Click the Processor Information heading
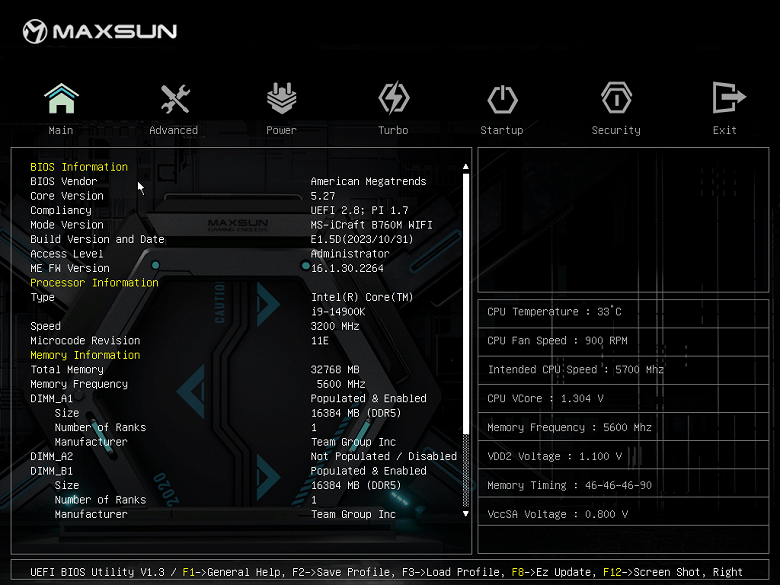Image resolution: width=780 pixels, height=585 pixels. click(x=95, y=283)
